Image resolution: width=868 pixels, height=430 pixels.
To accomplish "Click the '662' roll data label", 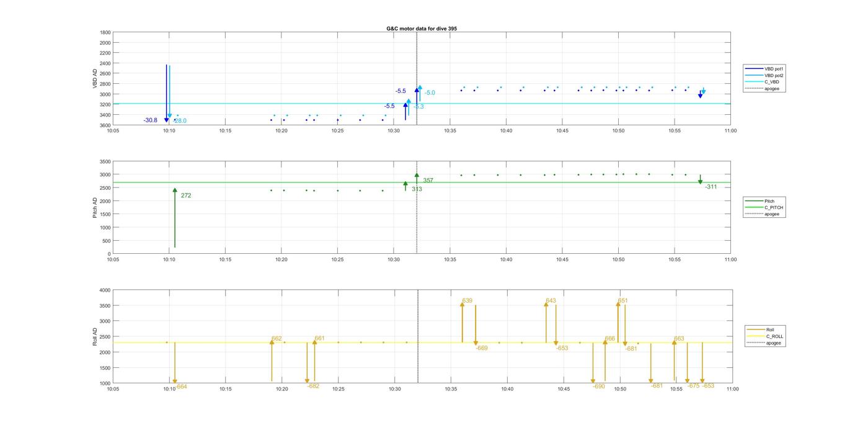I will pyautogui.click(x=277, y=339).
